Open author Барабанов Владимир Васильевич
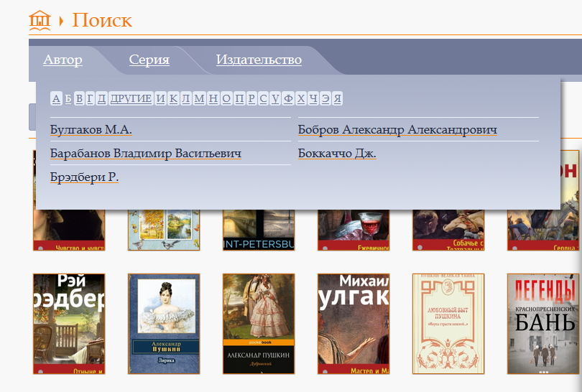The height and width of the screenshot is (392, 582). (x=145, y=154)
